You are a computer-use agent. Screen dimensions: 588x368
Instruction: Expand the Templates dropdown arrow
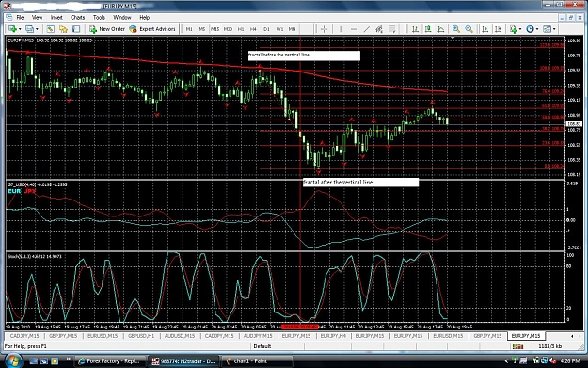tap(554, 29)
